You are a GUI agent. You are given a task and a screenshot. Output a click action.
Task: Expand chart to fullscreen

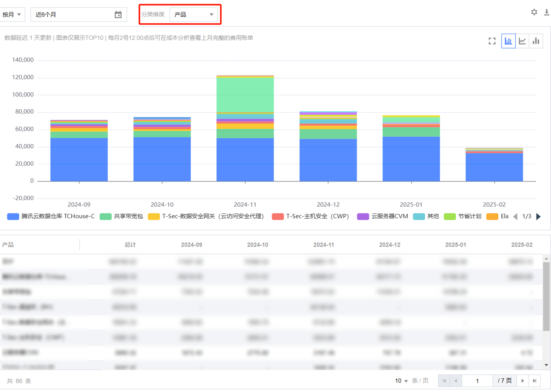[492, 41]
